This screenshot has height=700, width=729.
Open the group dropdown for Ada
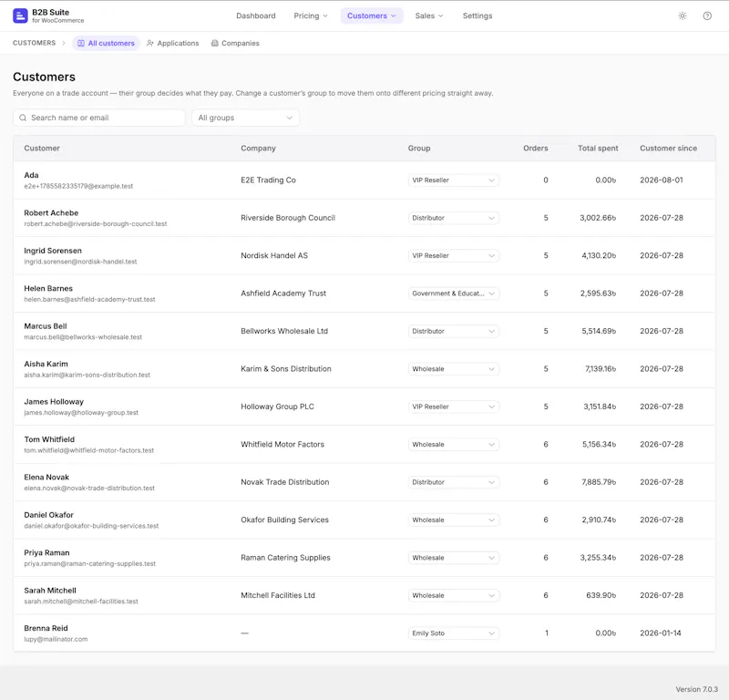(454, 180)
